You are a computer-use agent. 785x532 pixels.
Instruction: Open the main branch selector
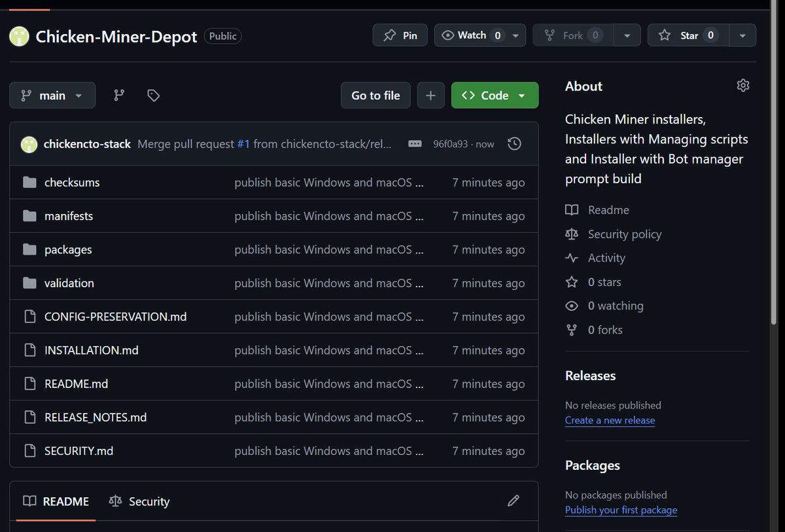pos(52,96)
